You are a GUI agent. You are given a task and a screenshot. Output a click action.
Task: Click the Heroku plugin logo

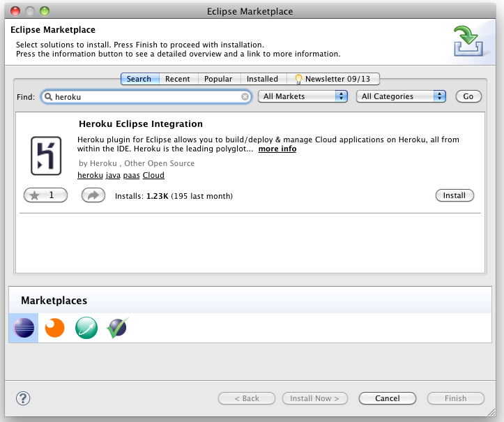46,156
